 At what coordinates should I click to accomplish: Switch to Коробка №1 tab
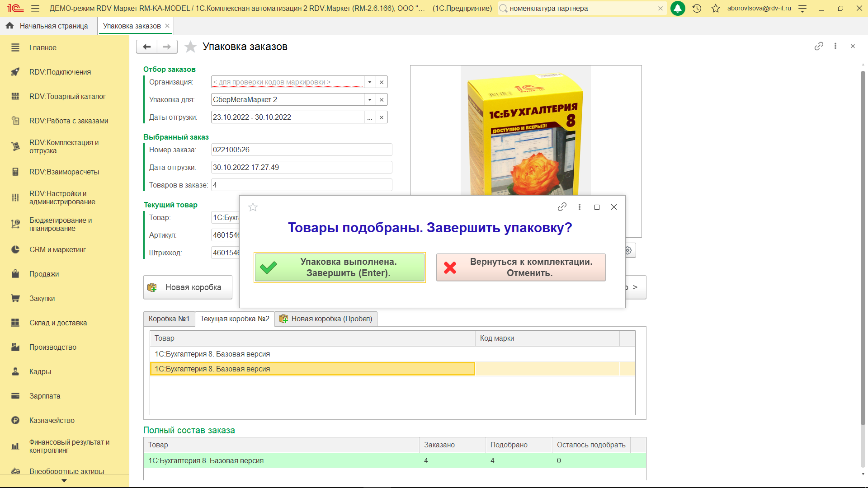(x=169, y=319)
